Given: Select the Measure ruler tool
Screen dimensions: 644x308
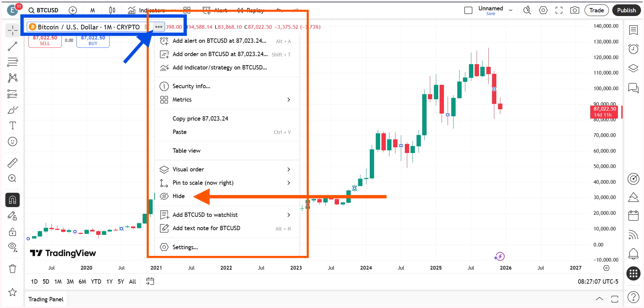Looking at the screenshot, I should pyautogui.click(x=12, y=162).
